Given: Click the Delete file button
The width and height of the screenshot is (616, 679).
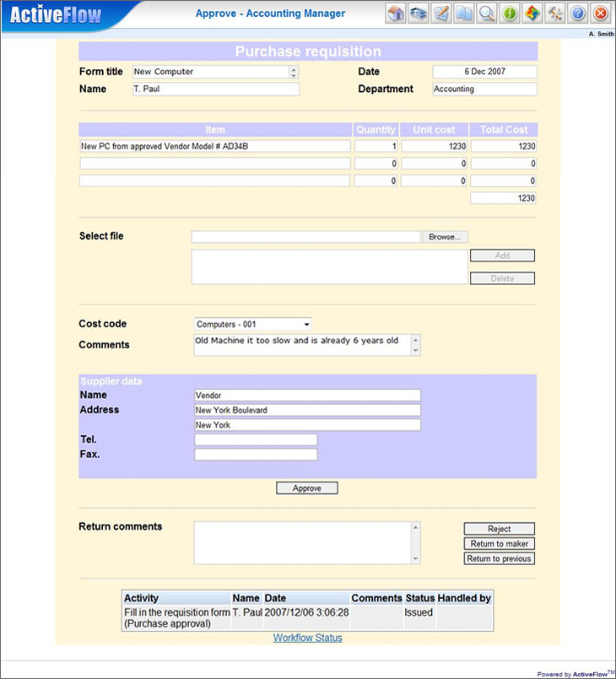Looking at the screenshot, I should pyautogui.click(x=502, y=278).
